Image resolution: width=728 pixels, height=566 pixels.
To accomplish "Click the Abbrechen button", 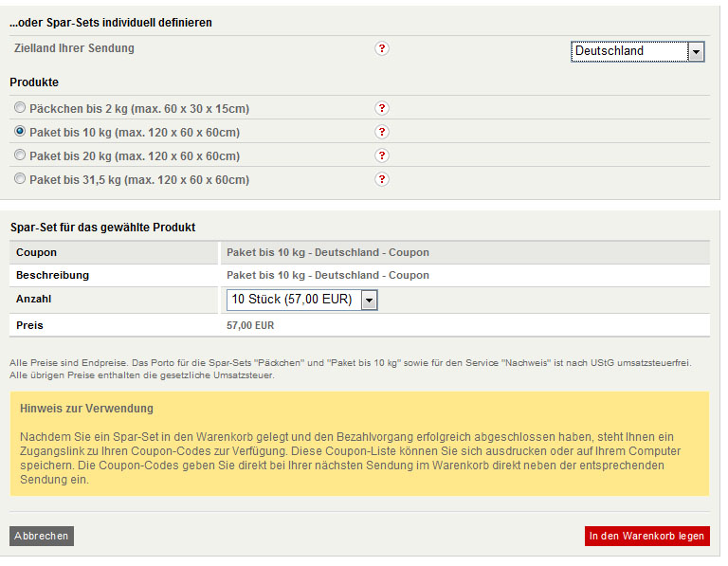I will click(x=42, y=536).
